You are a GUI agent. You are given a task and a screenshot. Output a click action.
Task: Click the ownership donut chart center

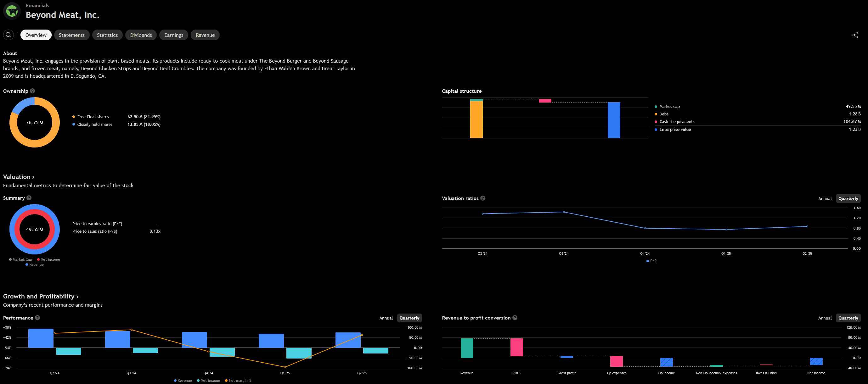pyautogui.click(x=35, y=123)
